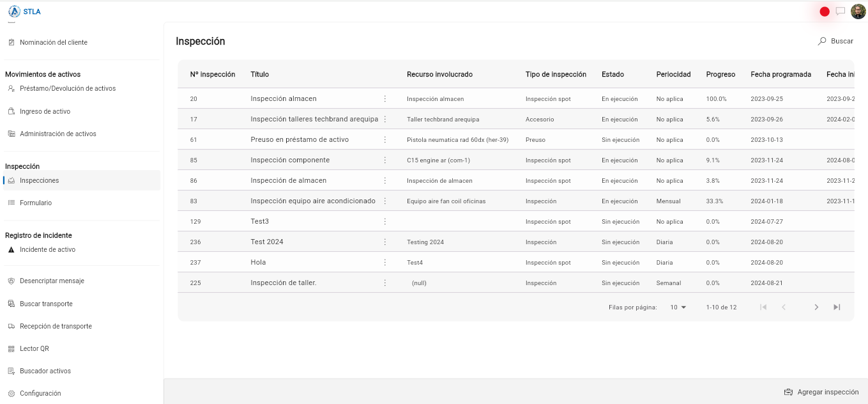Click the Buscar search icon
The height and width of the screenshot is (404, 868).
pos(822,41)
